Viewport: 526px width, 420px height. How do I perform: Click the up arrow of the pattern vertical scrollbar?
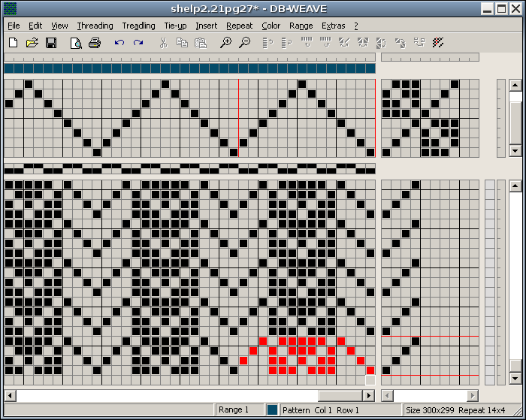pyautogui.click(x=515, y=186)
